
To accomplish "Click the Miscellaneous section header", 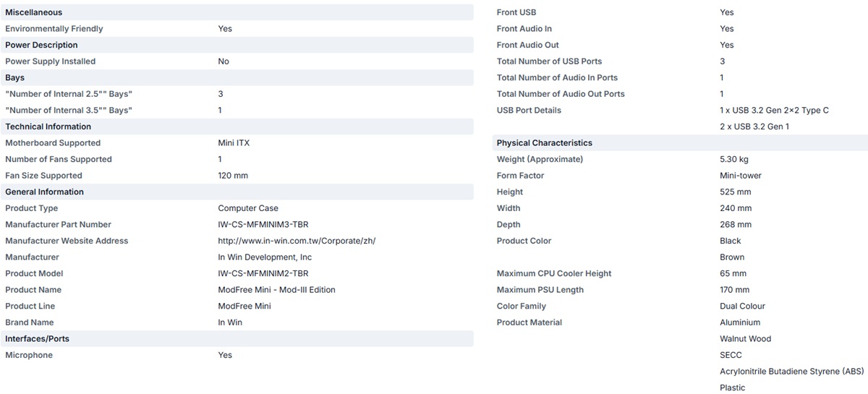I will coord(33,12).
